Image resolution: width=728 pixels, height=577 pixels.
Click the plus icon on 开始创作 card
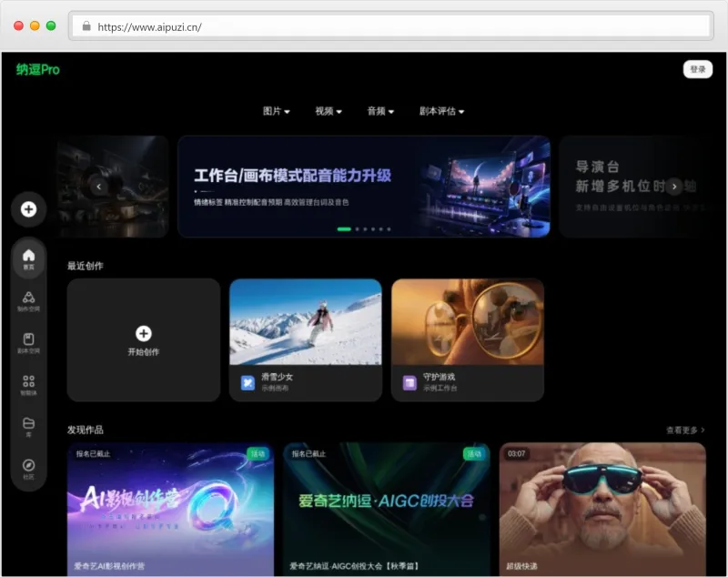point(144,333)
